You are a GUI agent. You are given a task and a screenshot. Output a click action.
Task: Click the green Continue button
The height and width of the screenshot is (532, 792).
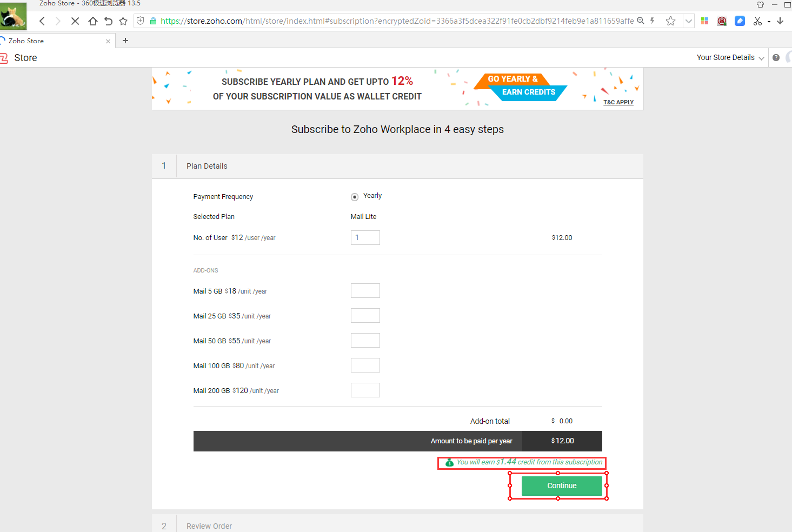point(562,486)
